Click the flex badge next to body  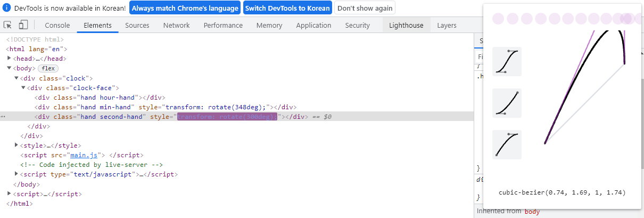tap(48, 68)
